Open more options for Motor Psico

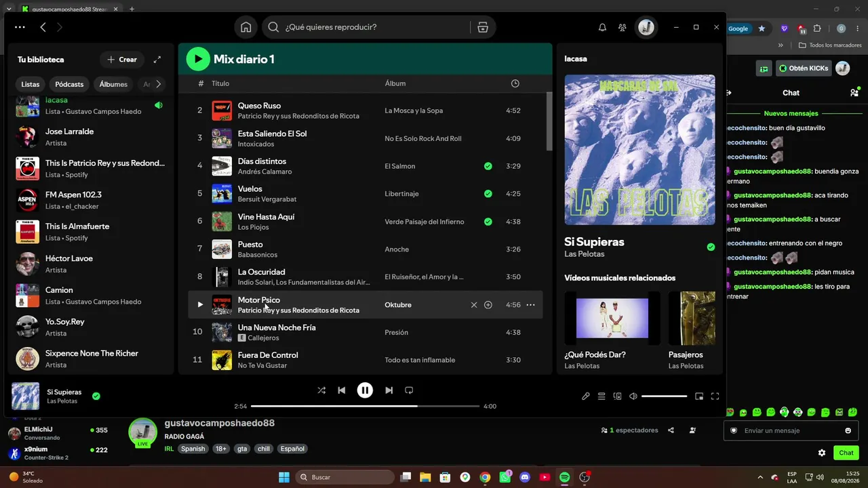click(530, 305)
